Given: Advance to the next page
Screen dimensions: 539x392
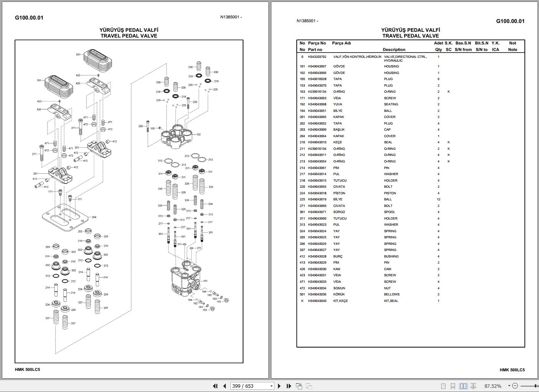Looking at the screenshot, I should [x=280, y=386].
